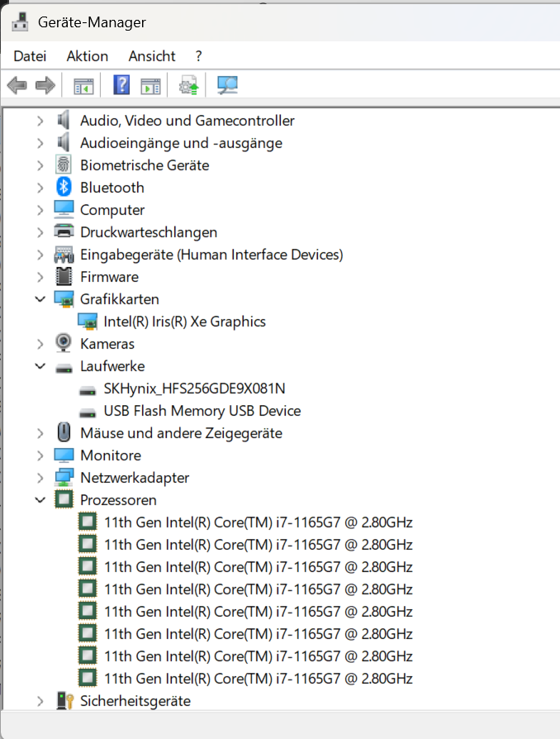Expand the Firmware category
This screenshot has height=739, width=560.
pos(40,277)
